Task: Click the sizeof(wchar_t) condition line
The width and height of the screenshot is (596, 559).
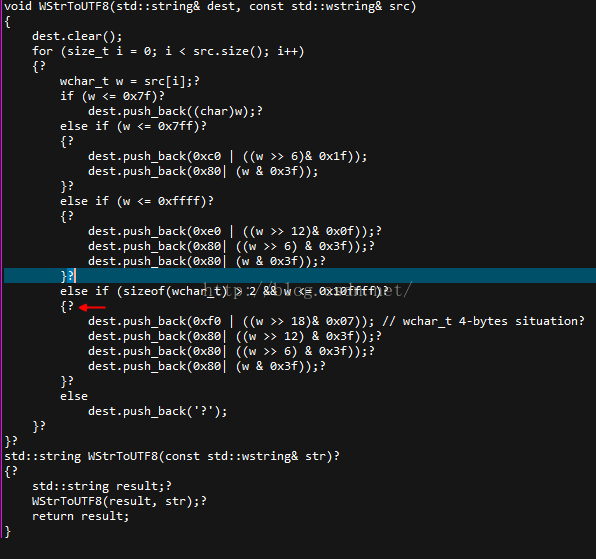Action: [x=224, y=291]
